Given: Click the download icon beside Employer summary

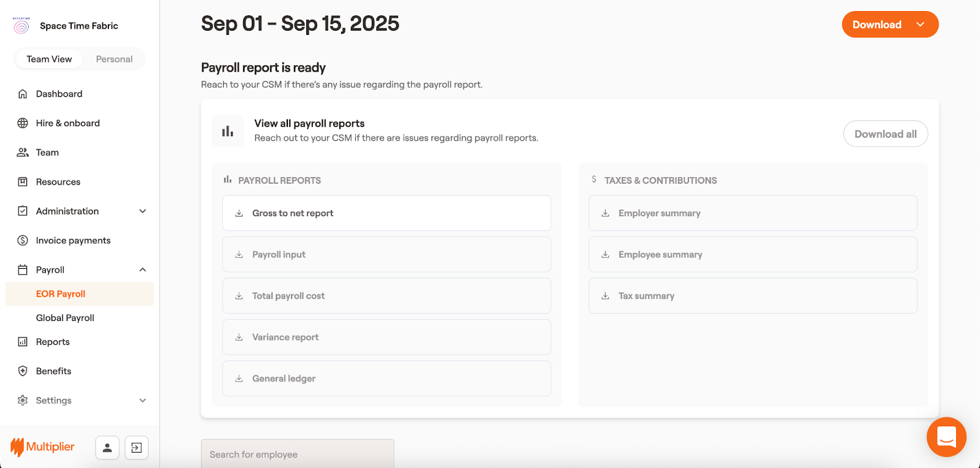Looking at the screenshot, I should coord(605,213).
